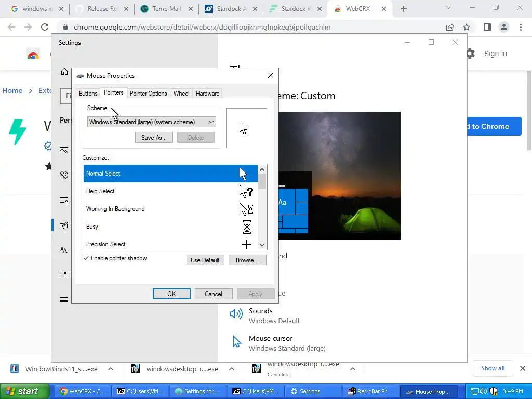Bookmark this page with star icon
This screenshot has width=532, height=399.
(467, 27)
